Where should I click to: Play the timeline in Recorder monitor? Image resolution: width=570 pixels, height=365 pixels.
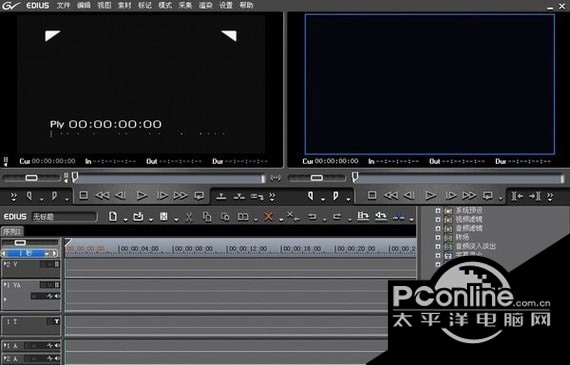[430, 196]
